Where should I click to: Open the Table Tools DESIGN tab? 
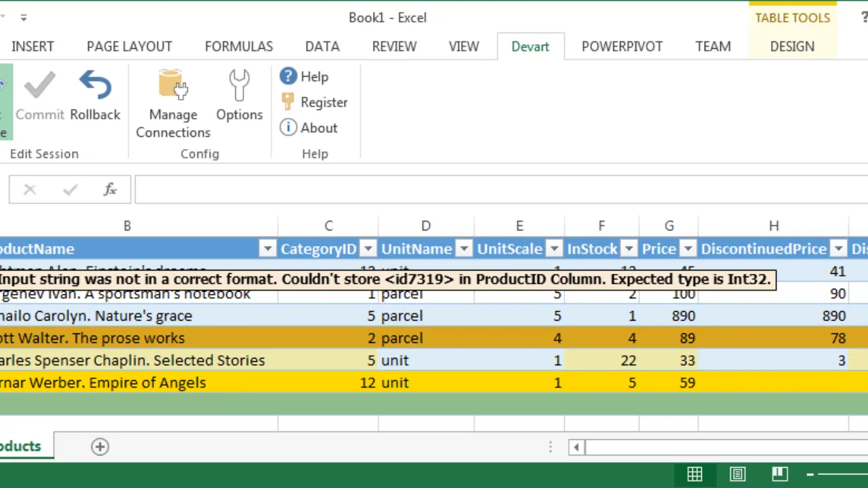click(792, 46)
